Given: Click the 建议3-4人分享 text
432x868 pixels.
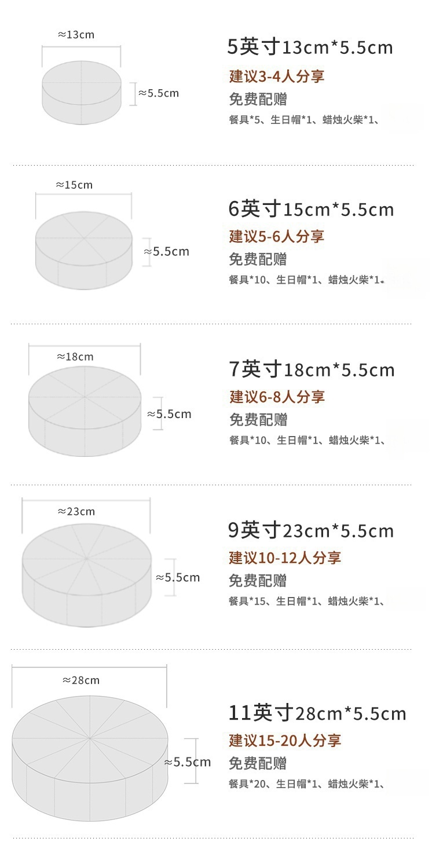Looking at the screenshot, I should (x=277, y=76).
